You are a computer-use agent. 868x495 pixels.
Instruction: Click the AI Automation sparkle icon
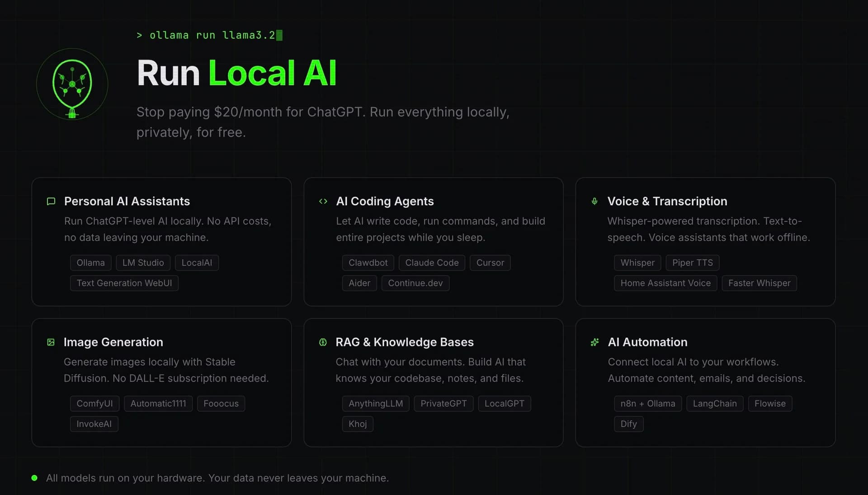tap(595, 342)
